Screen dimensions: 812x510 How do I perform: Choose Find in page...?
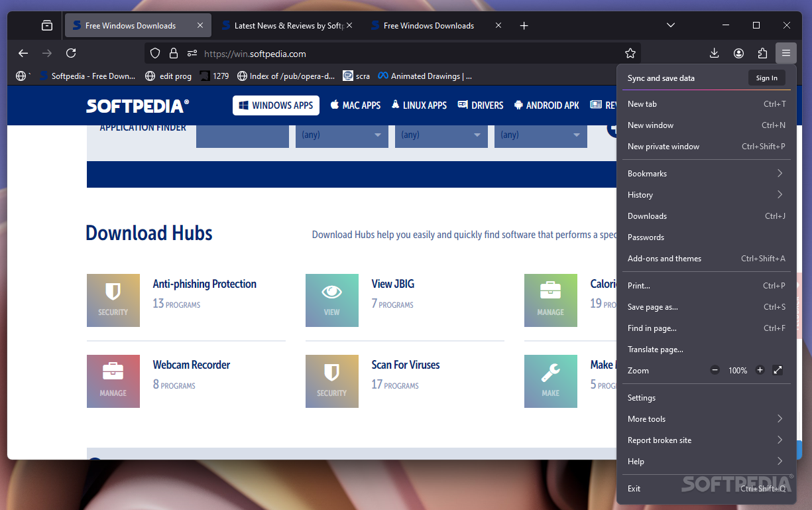pos(707,328)
